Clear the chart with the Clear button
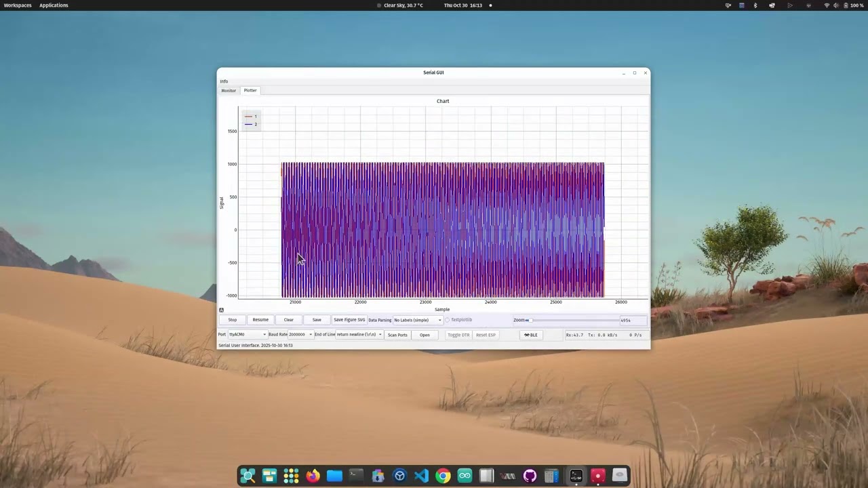 pyautogui.click(x=289, y=320)
